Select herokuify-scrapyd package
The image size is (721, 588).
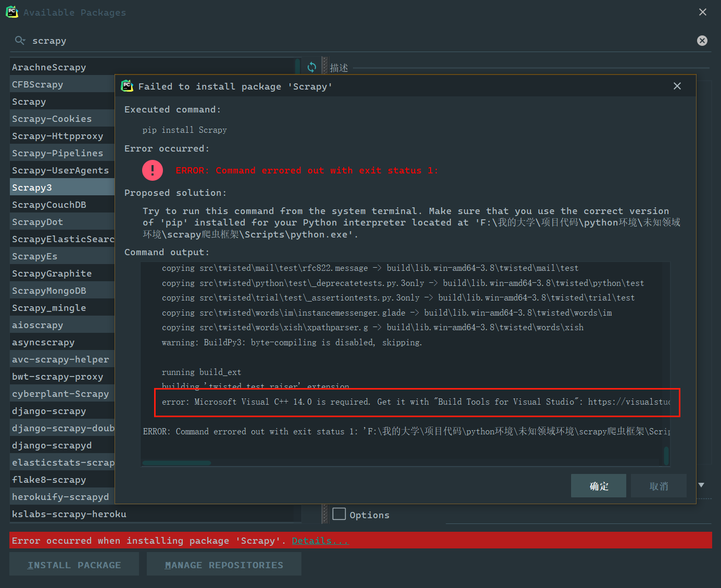click(62, 497)
